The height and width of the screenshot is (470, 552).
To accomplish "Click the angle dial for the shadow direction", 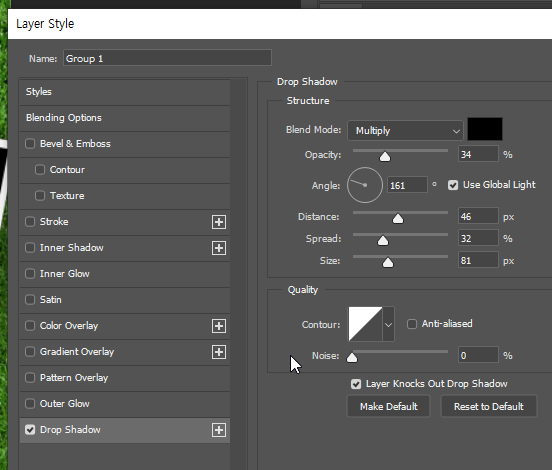I will [x=365, y=185].
